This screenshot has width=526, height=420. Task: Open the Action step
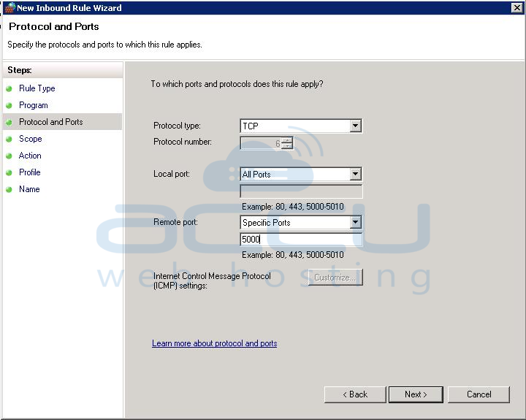(30, 156)
